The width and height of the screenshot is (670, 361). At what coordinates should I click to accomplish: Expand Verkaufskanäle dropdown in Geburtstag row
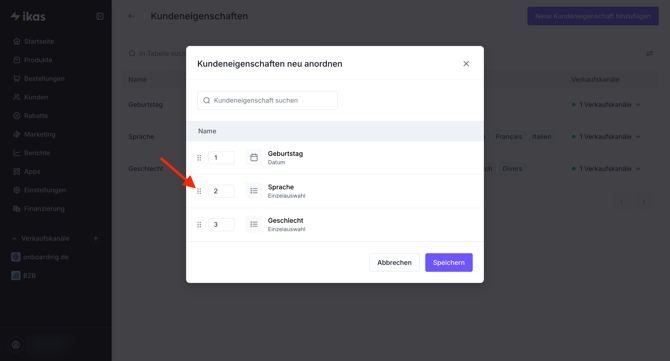pos(606,105)
